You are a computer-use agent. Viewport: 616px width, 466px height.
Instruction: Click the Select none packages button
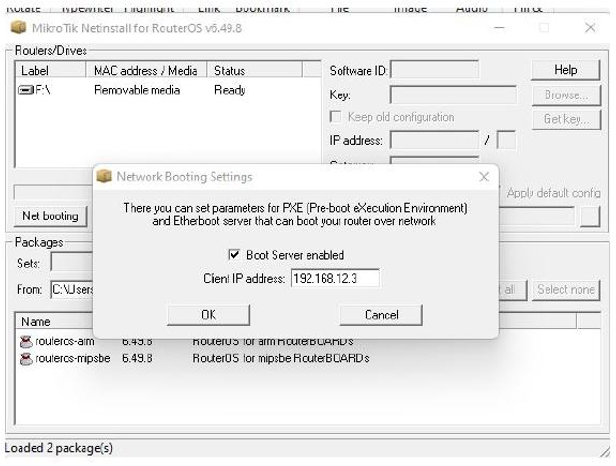[566, 290]
